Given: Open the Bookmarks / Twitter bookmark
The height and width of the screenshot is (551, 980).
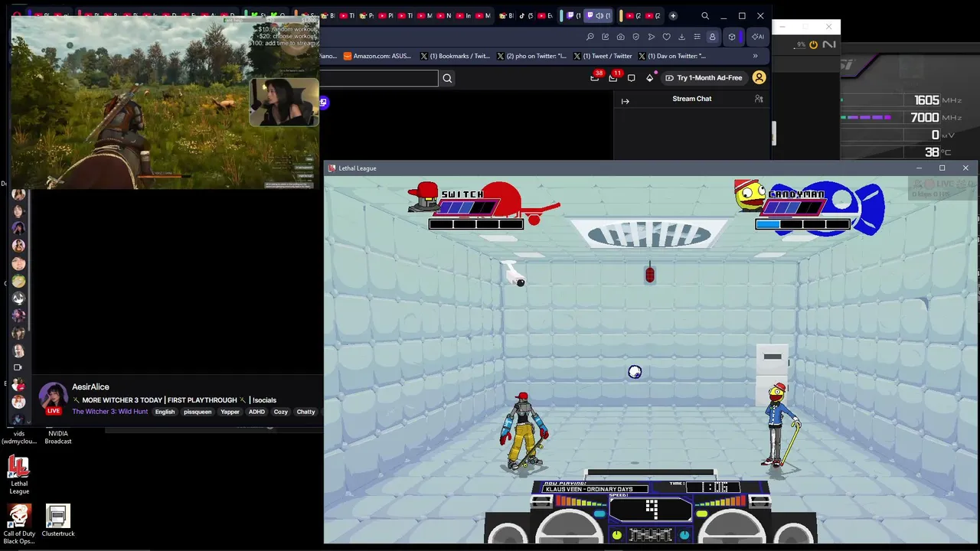Looking at the screenshot, I should tap(455, 56).
